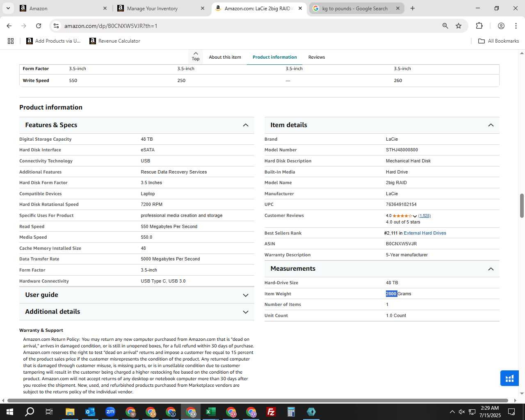Open the tab search dropdown arrow
Image resolution: width=525 pixels, height=420 pixels.
8,8
